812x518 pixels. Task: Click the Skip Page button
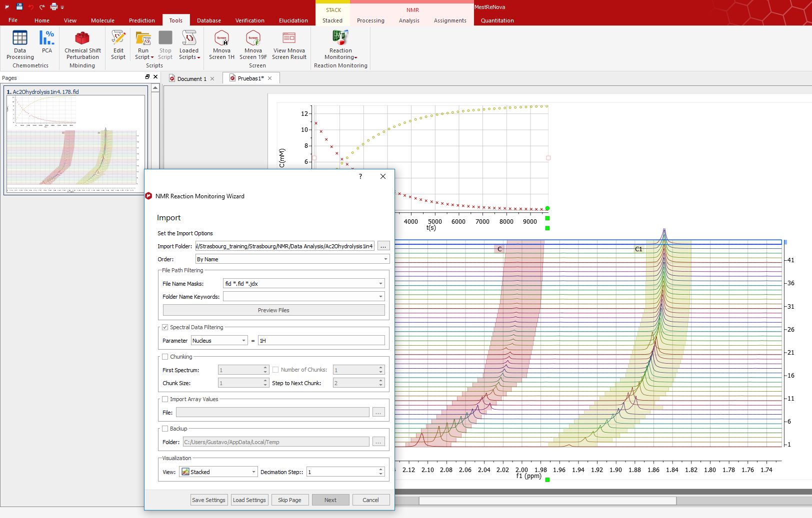click(x=290, y=500)
